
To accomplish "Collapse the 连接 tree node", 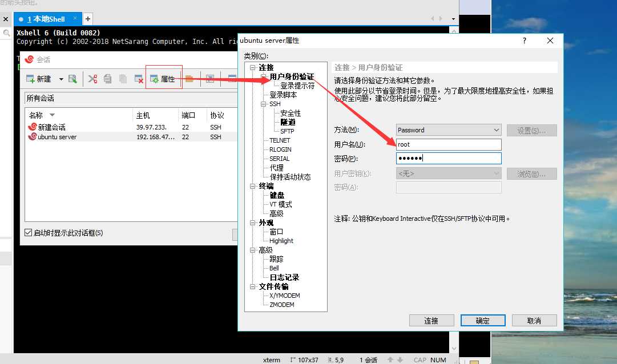I will 253,68.
